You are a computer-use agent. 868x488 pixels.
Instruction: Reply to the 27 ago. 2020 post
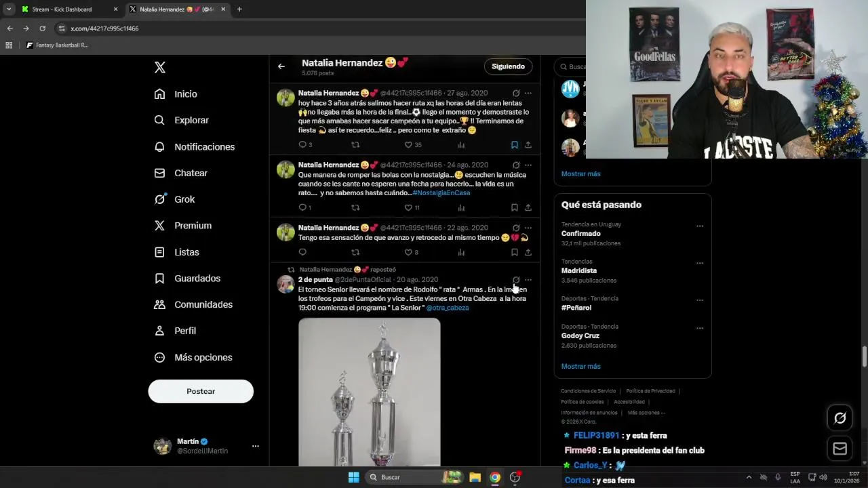click(x=302, y=144)
